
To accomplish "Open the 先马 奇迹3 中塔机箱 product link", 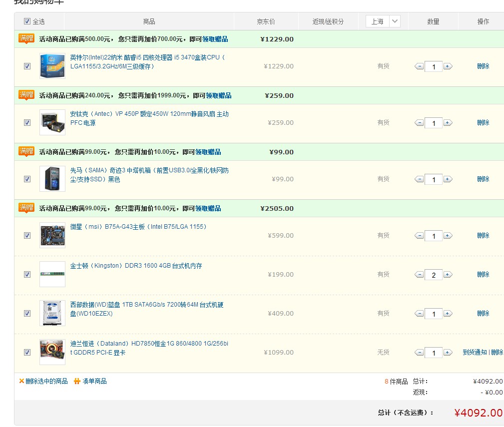I will 149,175.
